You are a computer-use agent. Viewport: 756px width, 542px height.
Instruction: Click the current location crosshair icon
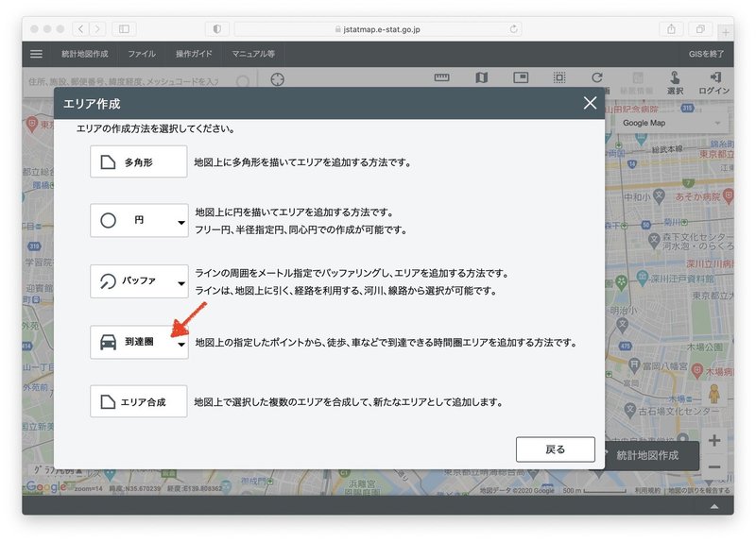(x=277, y=79)
